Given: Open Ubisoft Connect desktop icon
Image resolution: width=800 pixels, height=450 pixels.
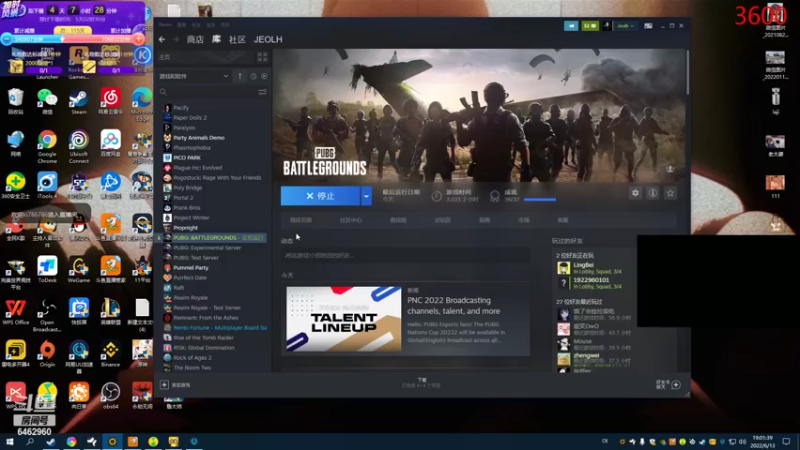Looking at the screenshot, I should pyautogui.click(x=79, y=146).
